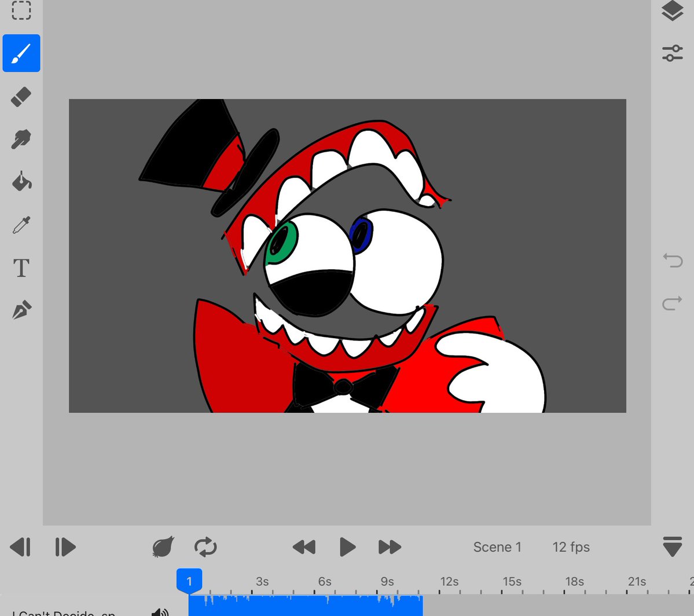Step back one frame
The height and width of the screenshot is (616, 694).
[20, 547]
